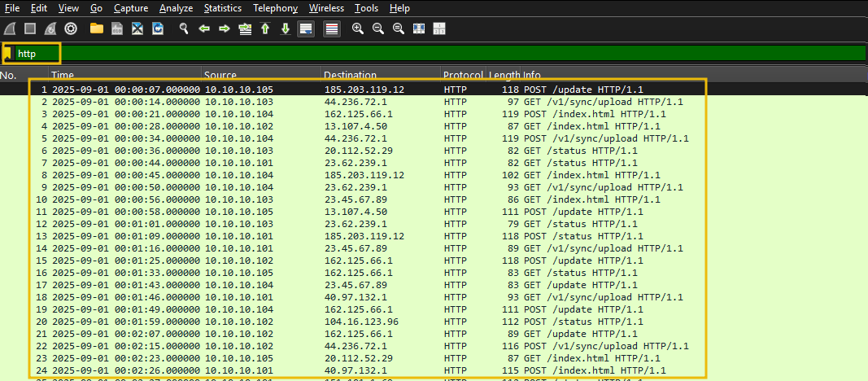The width and height of the screenshot is (868, 381).
Task: Zoom out the main window text
Action: pyautogui.click(x=378, y=28)
